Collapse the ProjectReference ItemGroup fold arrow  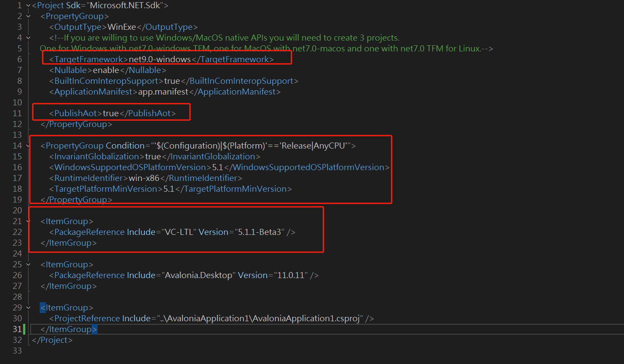[29, 308]
